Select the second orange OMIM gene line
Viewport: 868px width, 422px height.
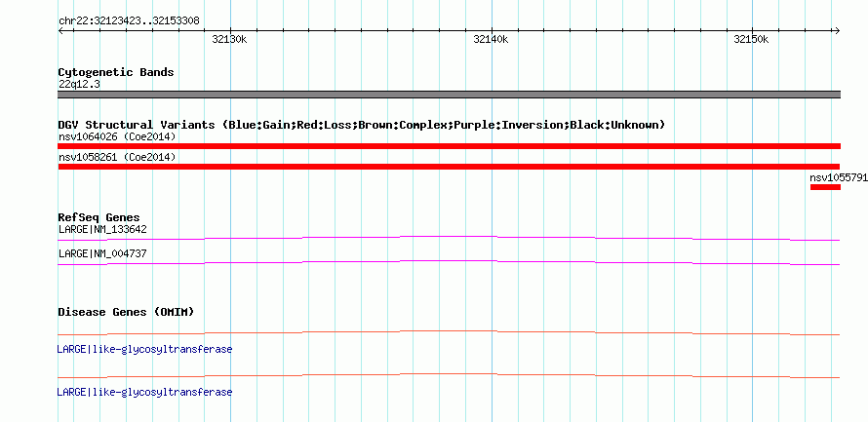[449, 376]
